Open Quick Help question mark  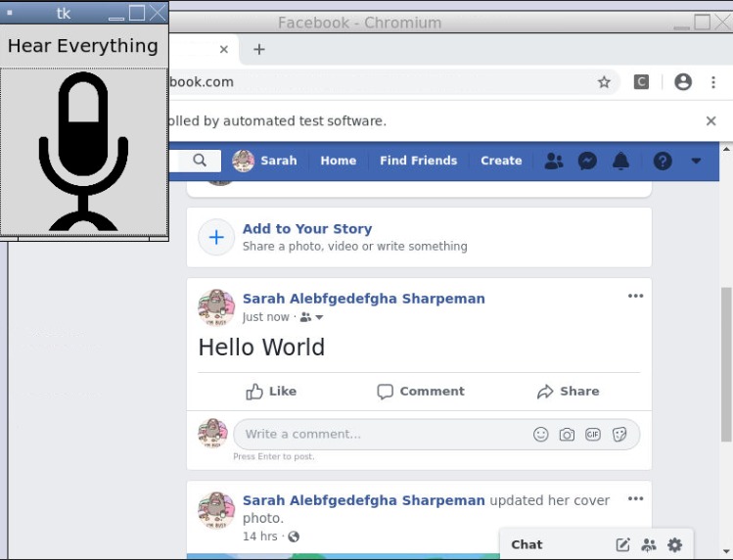point(663,161)
